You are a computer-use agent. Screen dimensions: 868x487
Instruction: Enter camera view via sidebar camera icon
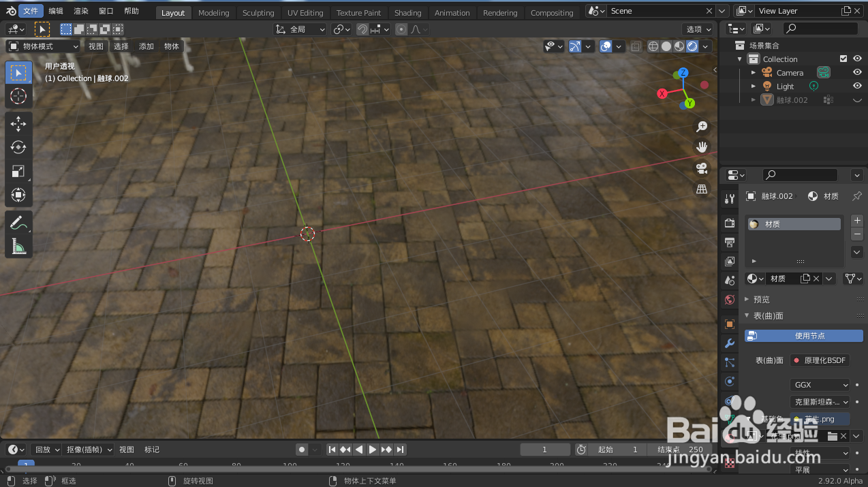coord(702,168)
